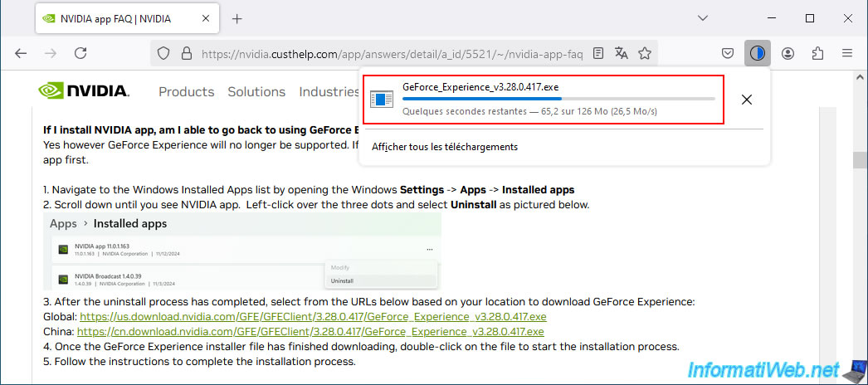Screen dimensions: 868x385
Task: Open a new tab with plus button
Action: coord(237,19)
